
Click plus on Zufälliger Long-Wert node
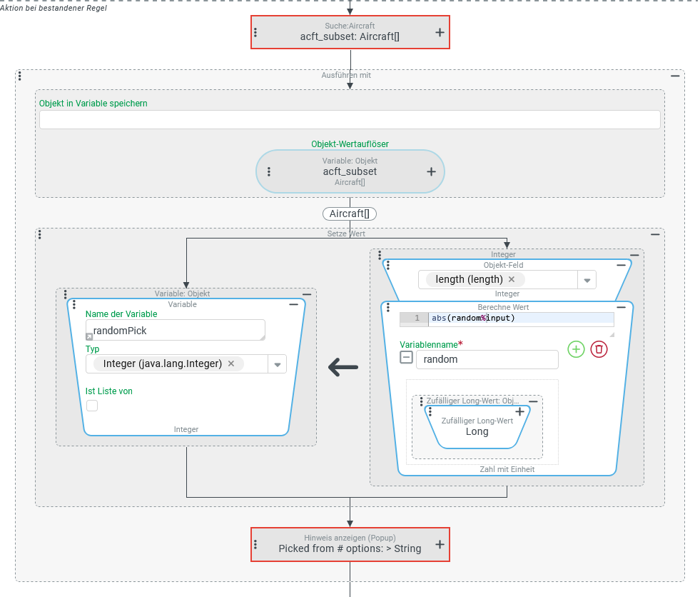tap(519, 412)
